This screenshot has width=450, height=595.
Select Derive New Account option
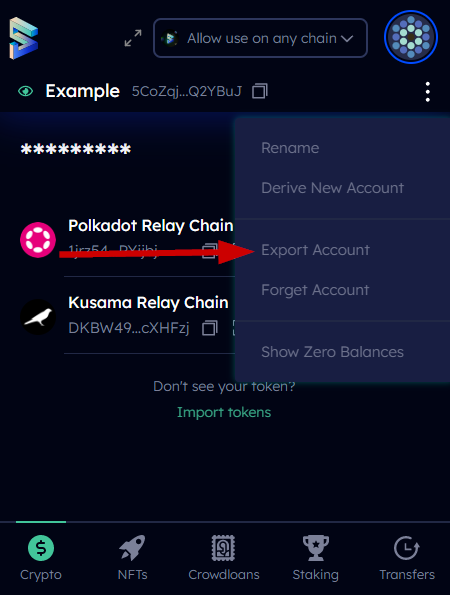tap(332, 188)
